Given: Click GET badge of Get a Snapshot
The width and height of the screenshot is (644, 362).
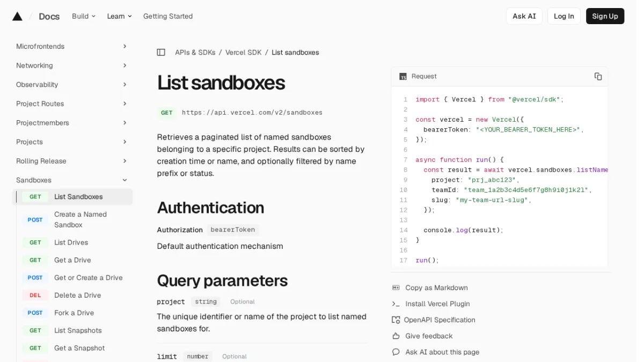Looking at the screenshot, I should 35,348.
